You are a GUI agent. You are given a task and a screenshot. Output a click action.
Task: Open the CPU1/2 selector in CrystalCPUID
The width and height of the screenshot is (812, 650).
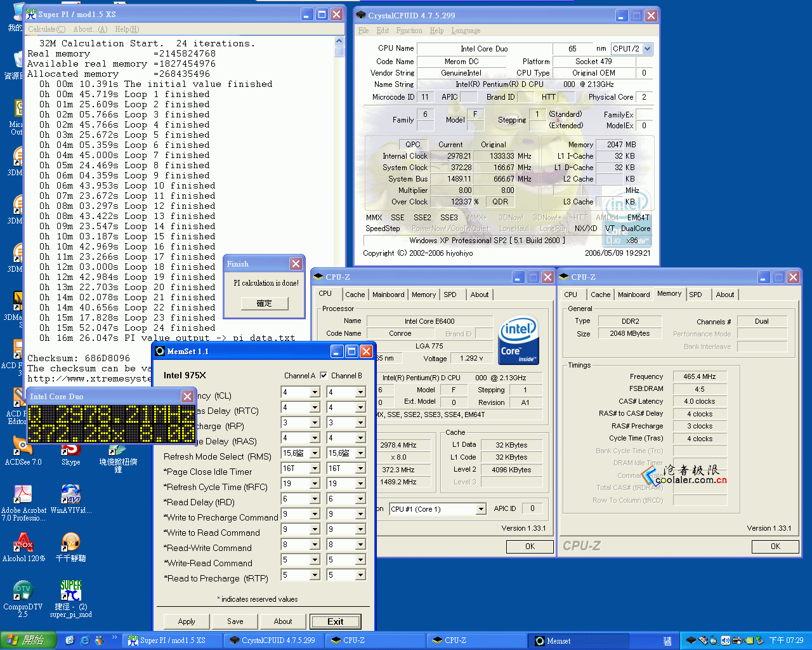click(647, 48)
